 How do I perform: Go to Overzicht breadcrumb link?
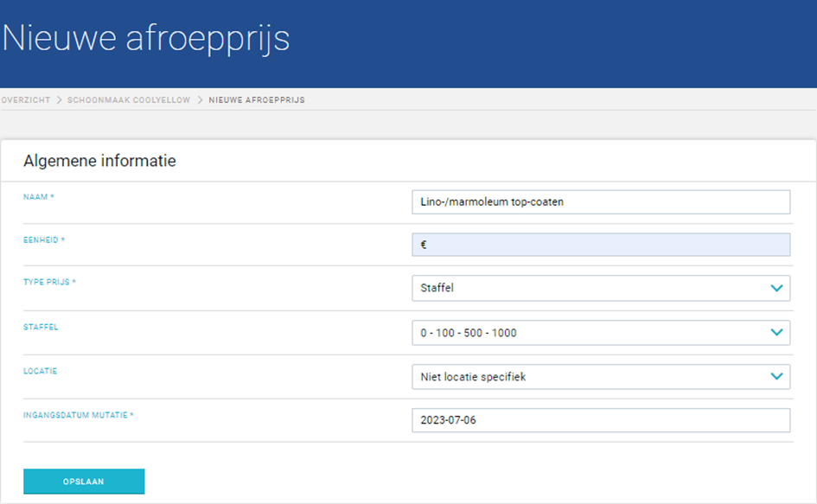[x=26, y=100]
